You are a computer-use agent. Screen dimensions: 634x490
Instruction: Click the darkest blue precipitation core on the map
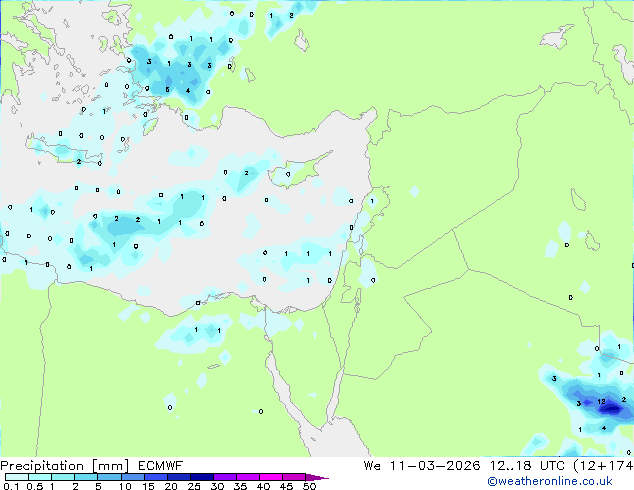(611, 409)
